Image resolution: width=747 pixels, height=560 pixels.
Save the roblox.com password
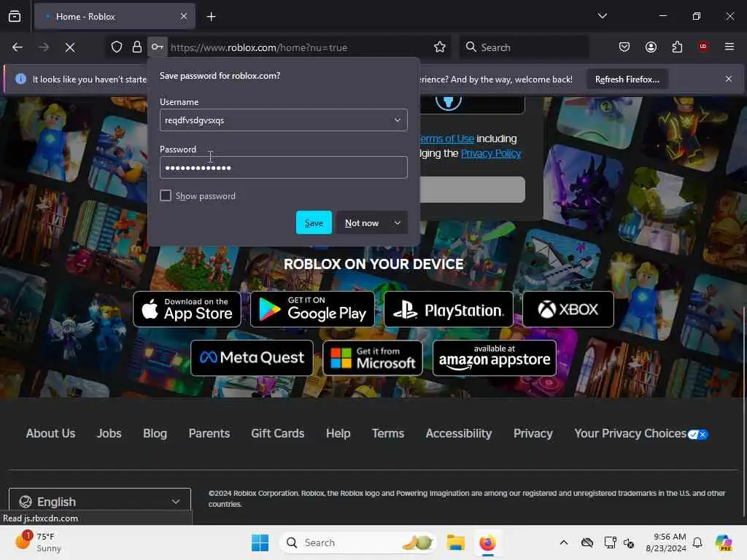pyautogui.click(x=314, y=223)
